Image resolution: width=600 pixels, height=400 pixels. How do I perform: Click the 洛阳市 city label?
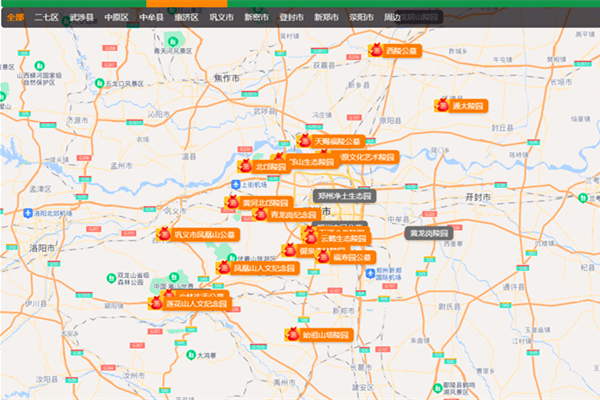click(42, 248)
